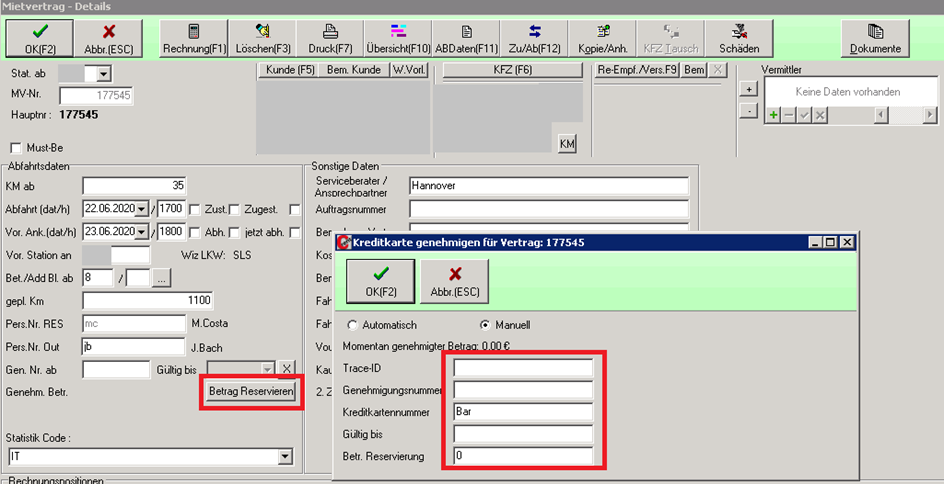Viewport: 944px width, 484px height.
Task: Open the Schäden damages button
Action: tap(738, 38)
